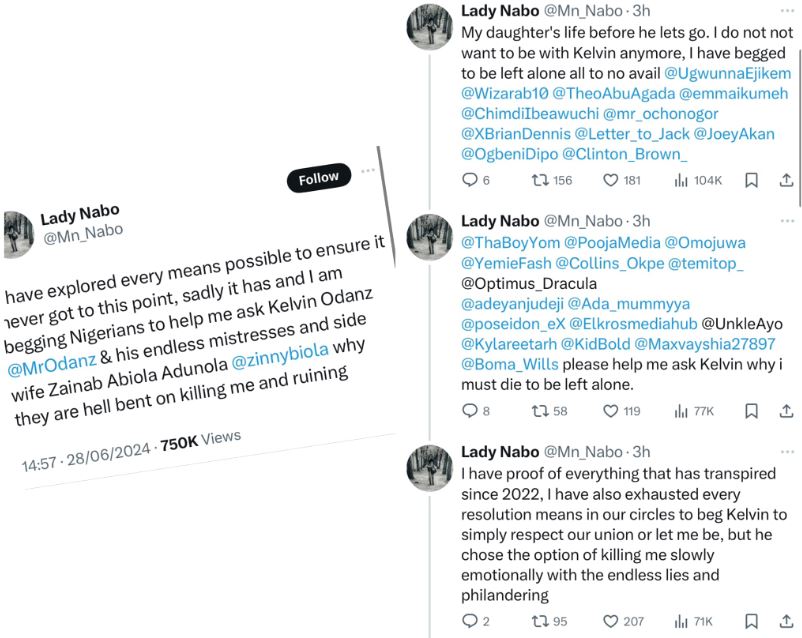Share the first tweet with 104K views
Image resolution: width=802 pixels, height=638 pixels.
(x=786, y=180)
